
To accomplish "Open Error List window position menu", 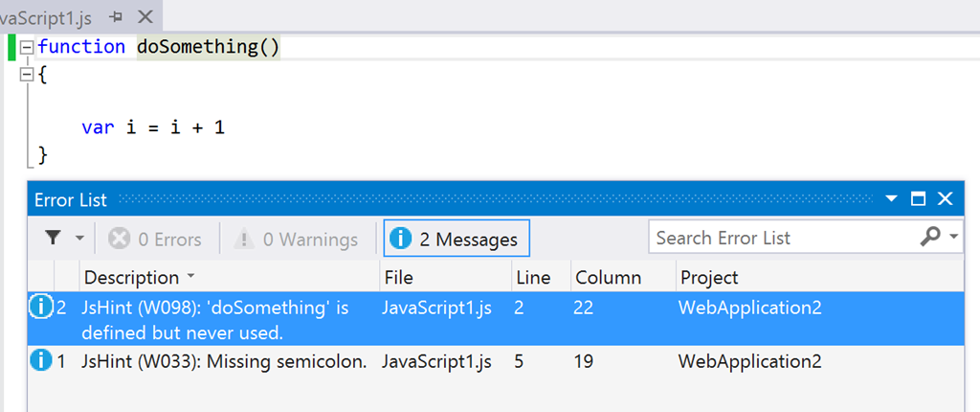I will pos(892,199).
